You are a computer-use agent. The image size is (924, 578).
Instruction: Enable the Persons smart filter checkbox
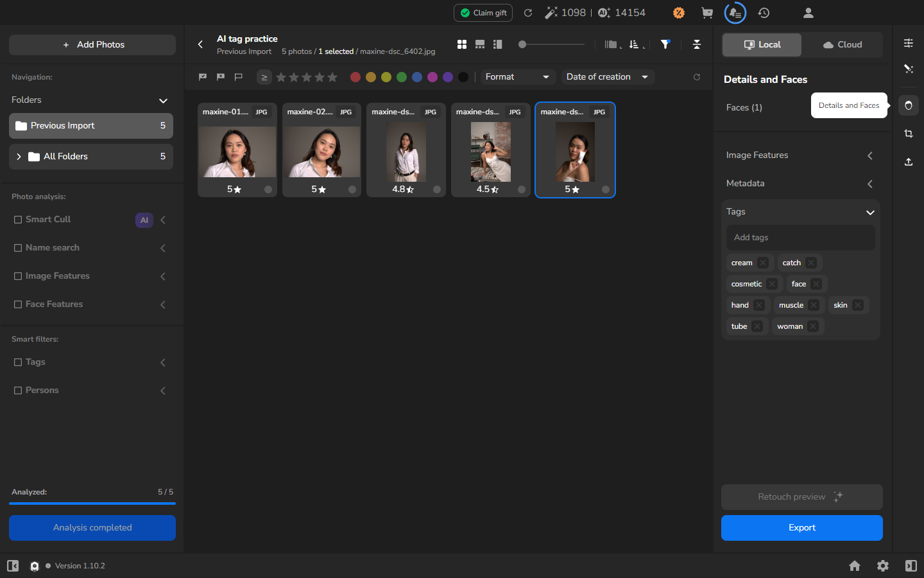pos(18,390)
